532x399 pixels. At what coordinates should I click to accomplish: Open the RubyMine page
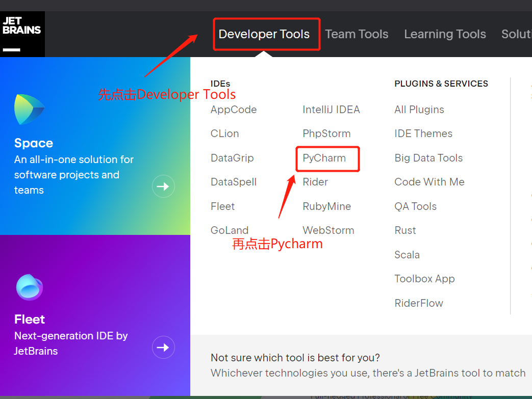[x=327, y=206]
